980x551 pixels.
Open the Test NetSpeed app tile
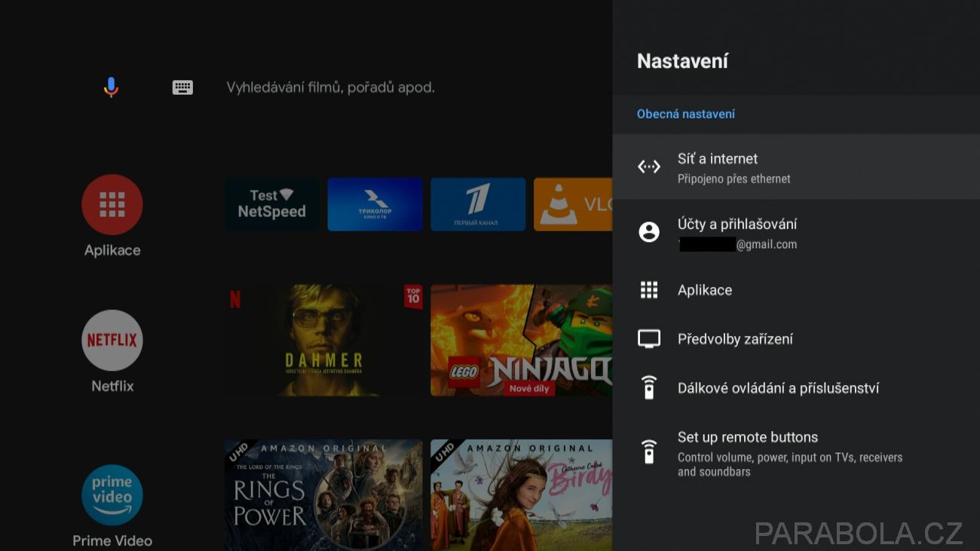click(272, 204)
